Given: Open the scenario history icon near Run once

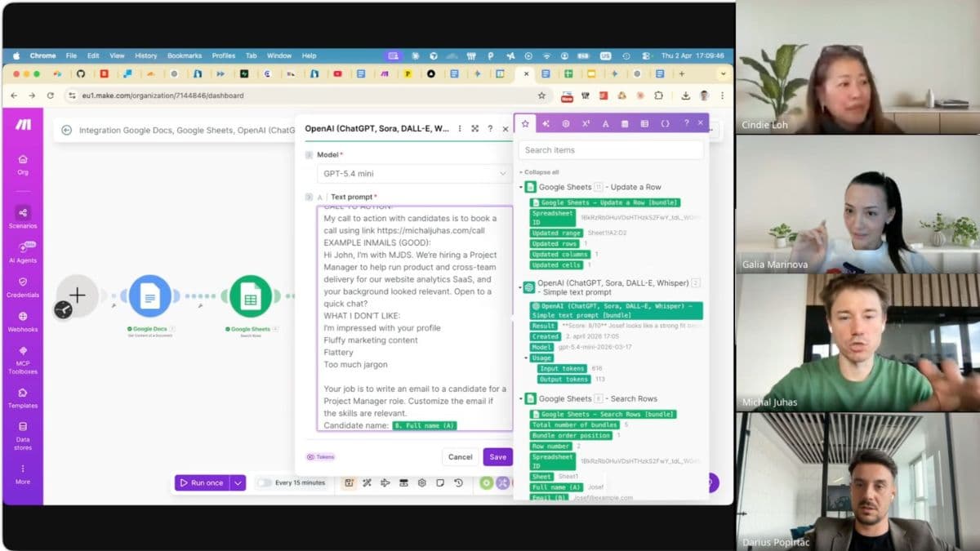Looking at the screenshot, I should (x=458, y=482).
